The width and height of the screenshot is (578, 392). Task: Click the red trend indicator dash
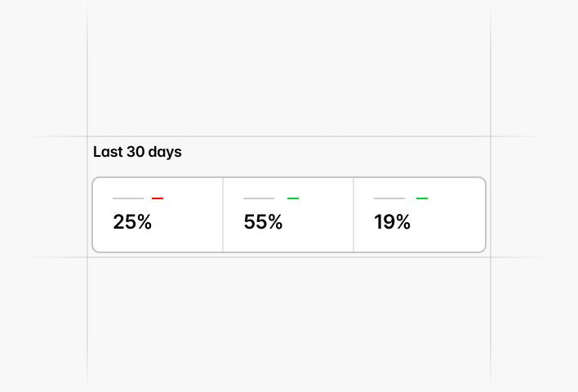click(x=158, y=198)
